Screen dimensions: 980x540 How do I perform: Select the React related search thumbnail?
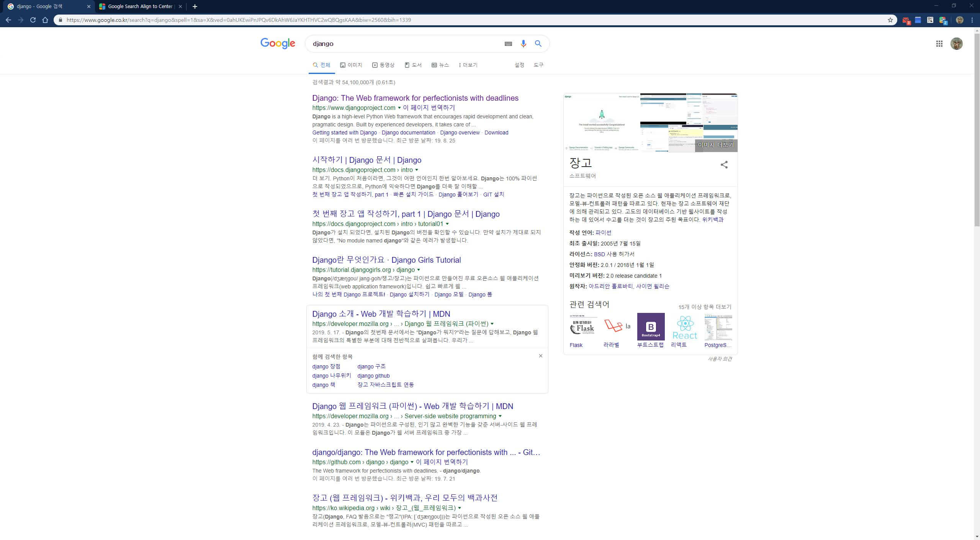coord(685,327)
